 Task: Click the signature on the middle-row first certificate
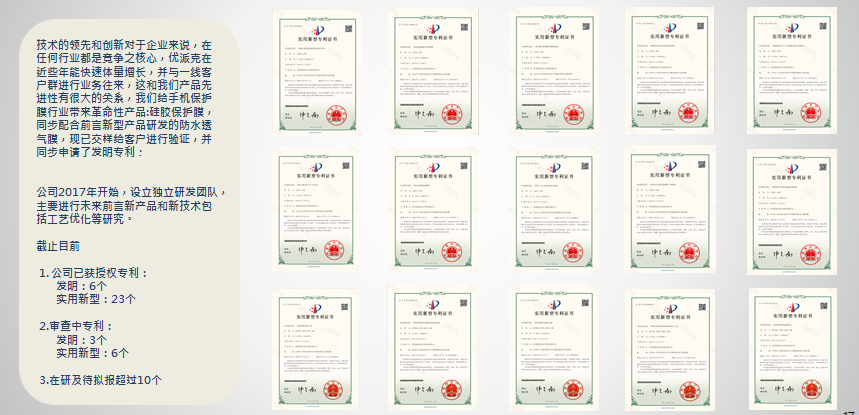[311, 251]
